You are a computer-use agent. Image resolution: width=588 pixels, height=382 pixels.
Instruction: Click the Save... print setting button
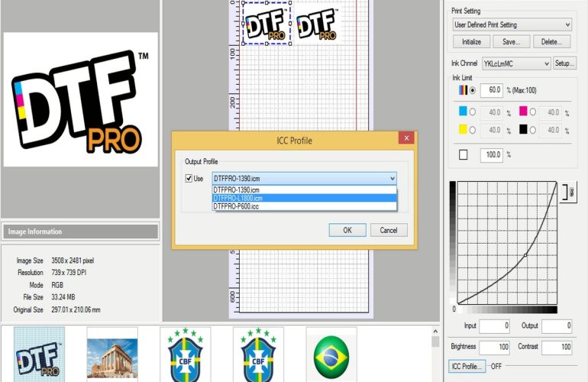click(x=511, y=42)
